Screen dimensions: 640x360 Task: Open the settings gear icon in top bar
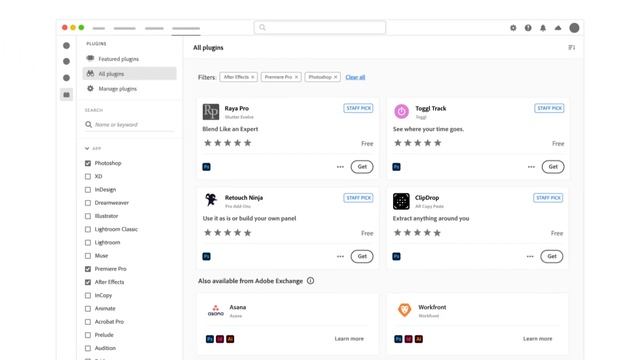(513, 28)
